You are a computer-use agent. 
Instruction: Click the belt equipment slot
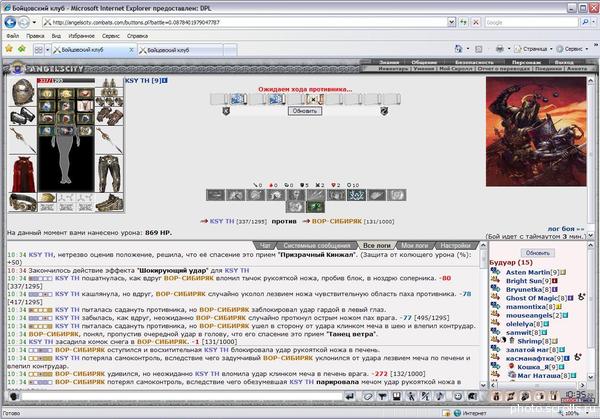coord(23,202)
